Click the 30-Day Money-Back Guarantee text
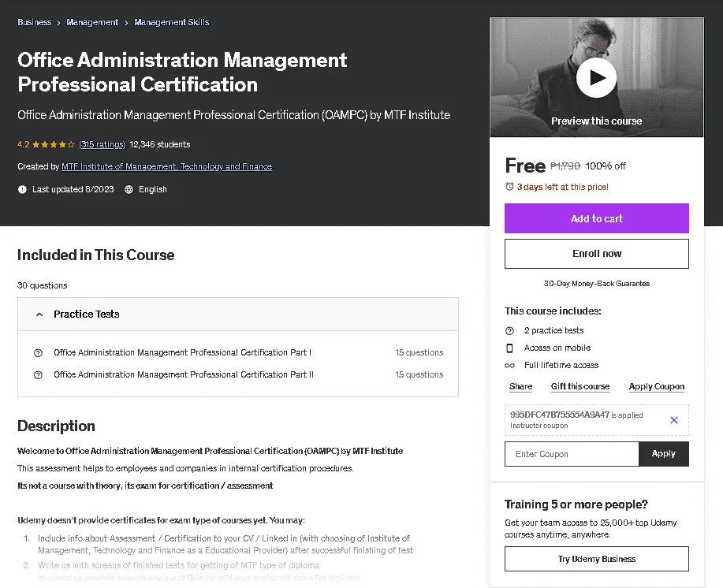723x588 pixels. (x=597, y=284)
